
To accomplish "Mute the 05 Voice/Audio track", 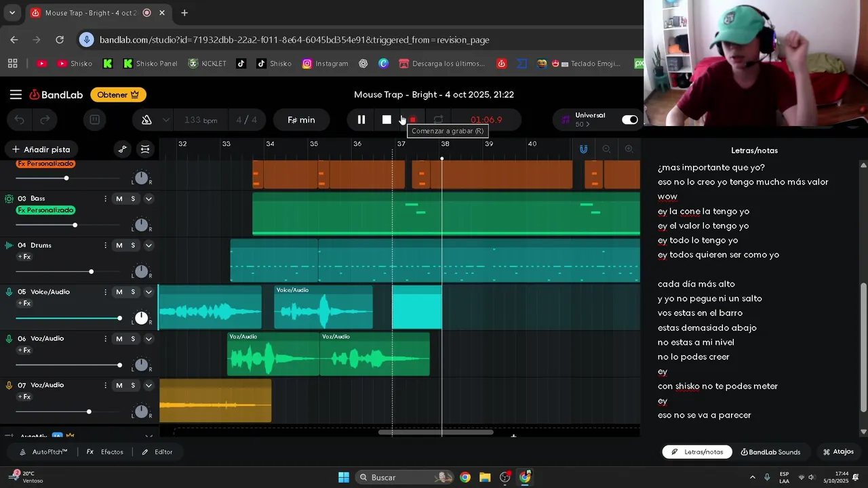I will click(119, 292).
